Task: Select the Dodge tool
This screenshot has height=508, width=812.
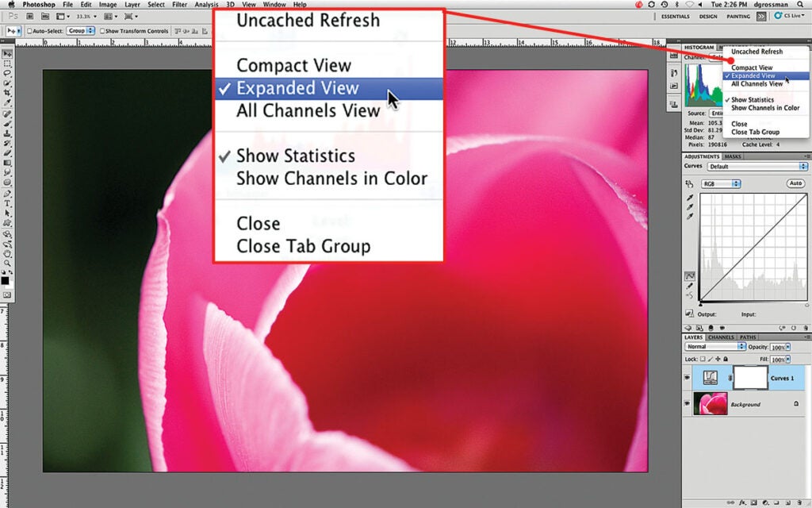Action: click(x=7, y=183)
